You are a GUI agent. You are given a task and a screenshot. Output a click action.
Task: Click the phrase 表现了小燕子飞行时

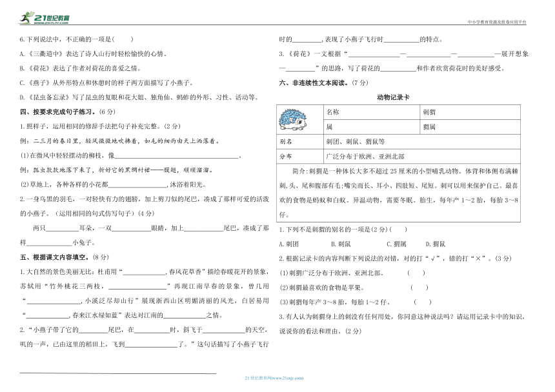coord(354,39)
